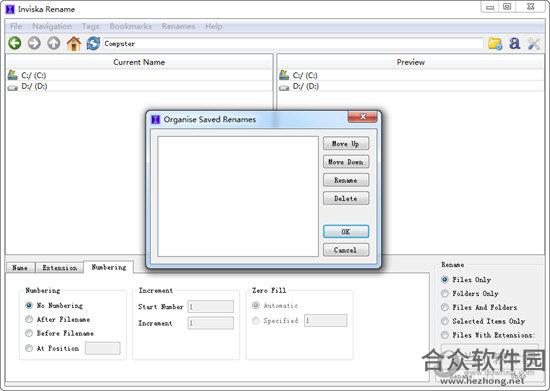The height and width of the screenshot is (391, 550).
Task: Close the Organise Saved Renames dialog
Action: (x=363, y=117)
